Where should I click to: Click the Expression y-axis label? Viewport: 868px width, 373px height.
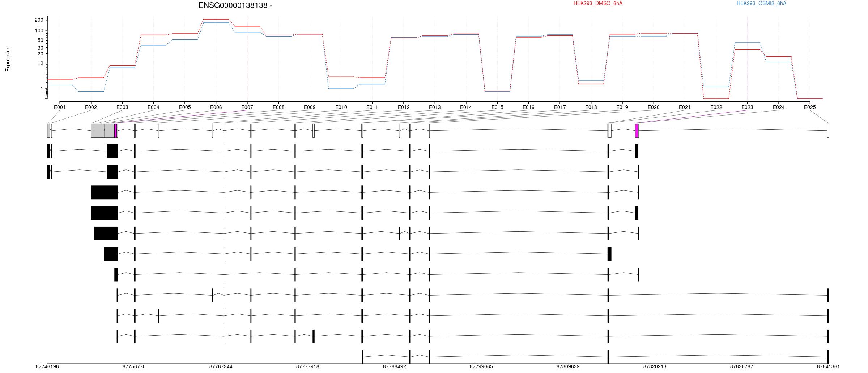(8, 59)
